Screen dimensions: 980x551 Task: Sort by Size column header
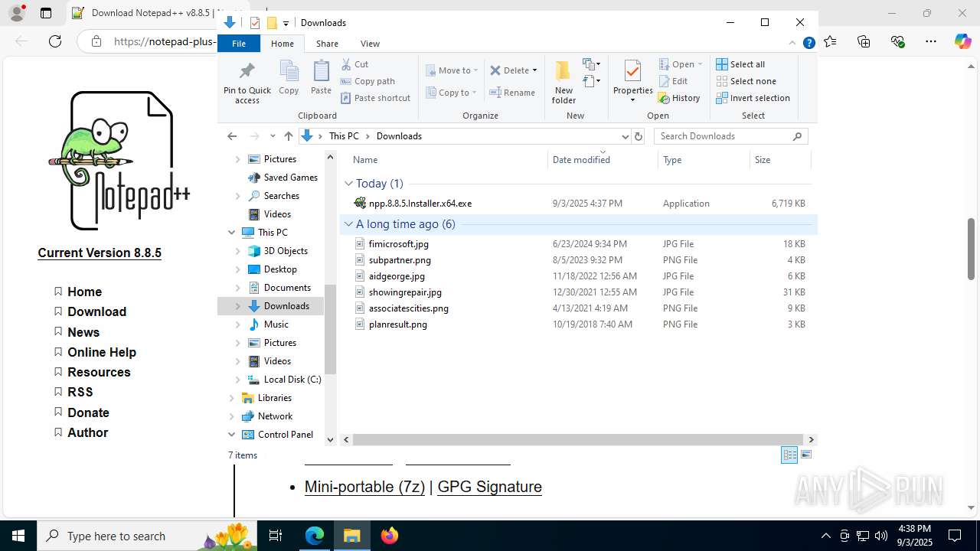coord(779,160)
